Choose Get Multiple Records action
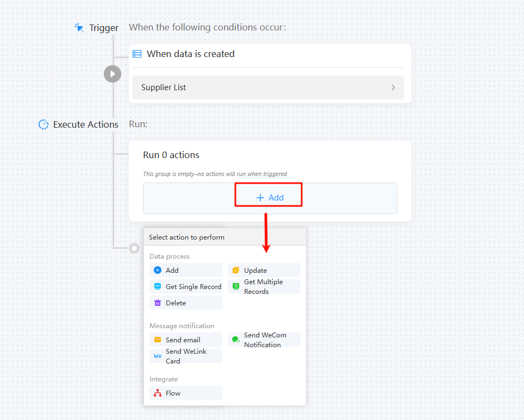 [264, 287]
